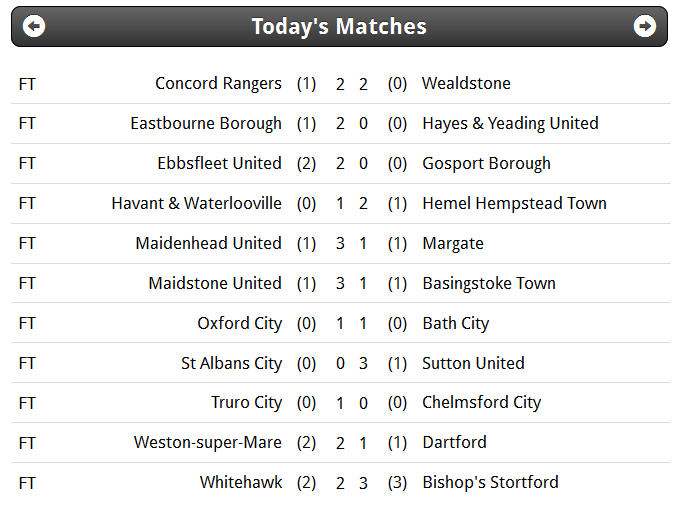Open Wealdstone team link
This screenshot has height=513, width=675.
click(466, 83)
